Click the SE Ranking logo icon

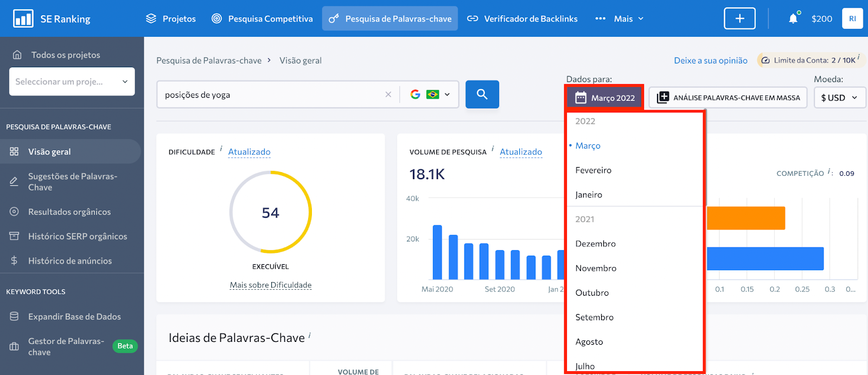[23, 19]
